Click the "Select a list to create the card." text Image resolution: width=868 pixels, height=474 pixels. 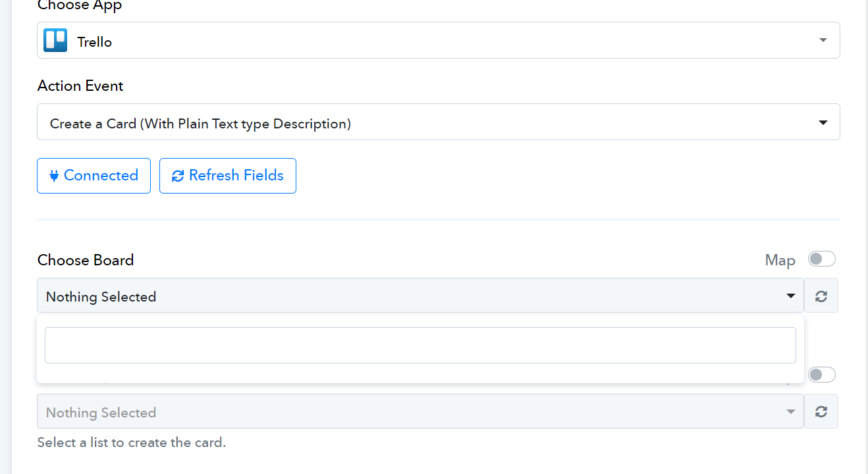point(132,442)
